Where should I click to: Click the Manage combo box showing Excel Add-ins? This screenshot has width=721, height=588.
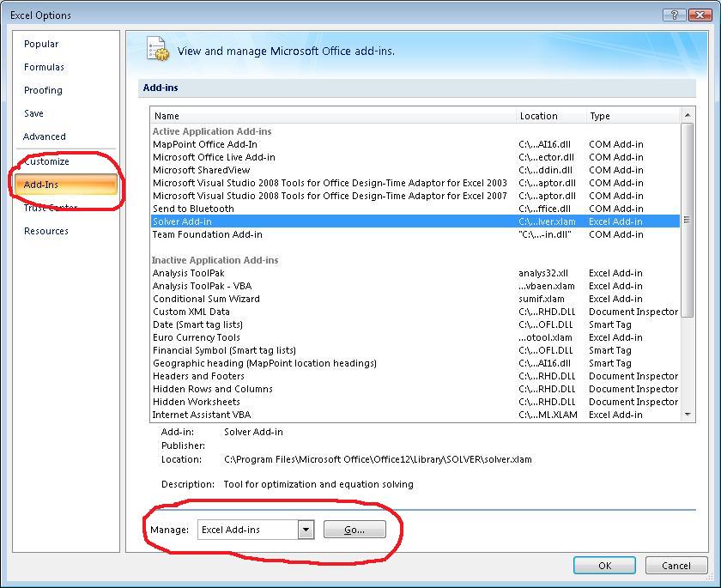256,530
